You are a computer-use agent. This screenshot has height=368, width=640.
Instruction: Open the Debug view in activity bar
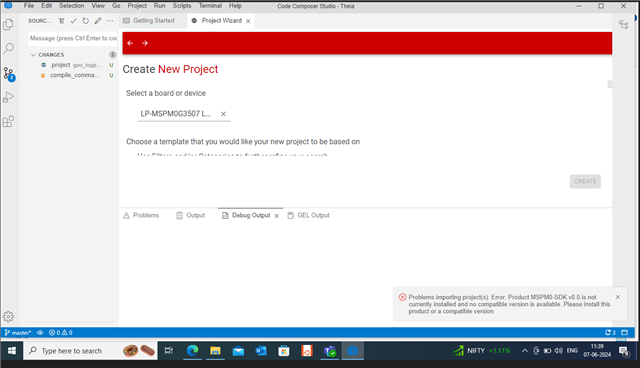click(x=8, y=97)
